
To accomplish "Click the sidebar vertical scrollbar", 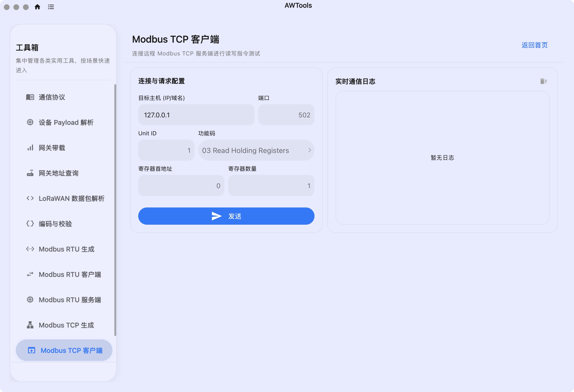I will [x=115, y=210].
